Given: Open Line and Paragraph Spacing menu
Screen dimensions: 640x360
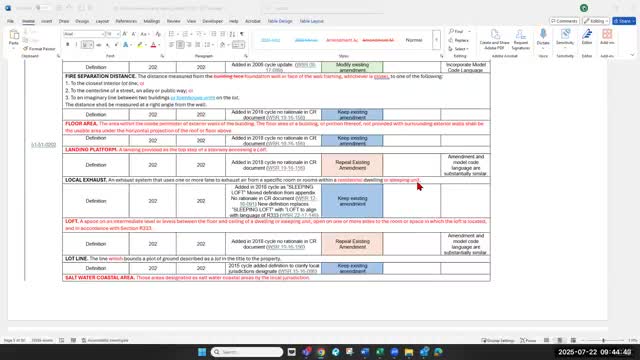Looking at the screenshot, I should coord(209,44).
